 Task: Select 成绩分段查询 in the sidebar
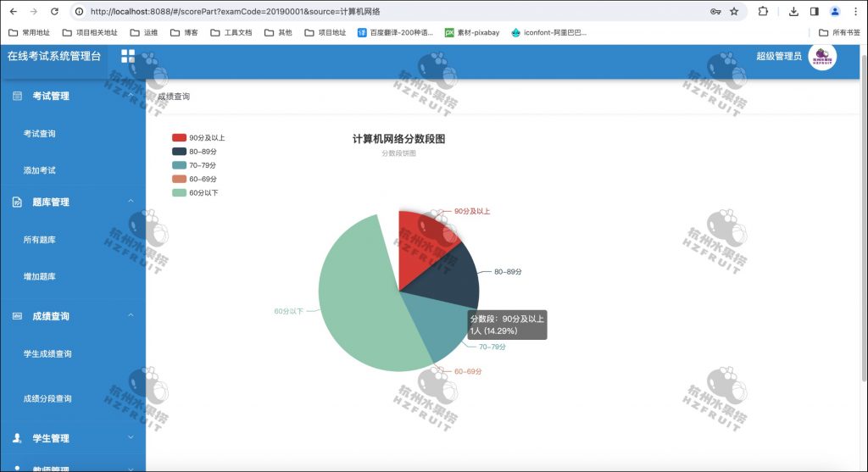point(47,398)
